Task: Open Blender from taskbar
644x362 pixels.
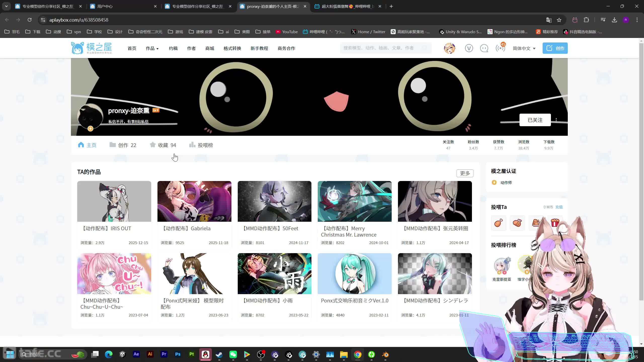Action: pyautogui.click(x=385, y=354)
